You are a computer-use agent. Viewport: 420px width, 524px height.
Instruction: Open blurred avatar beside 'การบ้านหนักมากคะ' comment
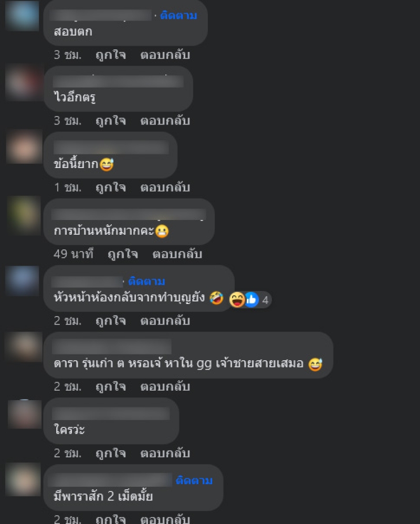point(24,215)
